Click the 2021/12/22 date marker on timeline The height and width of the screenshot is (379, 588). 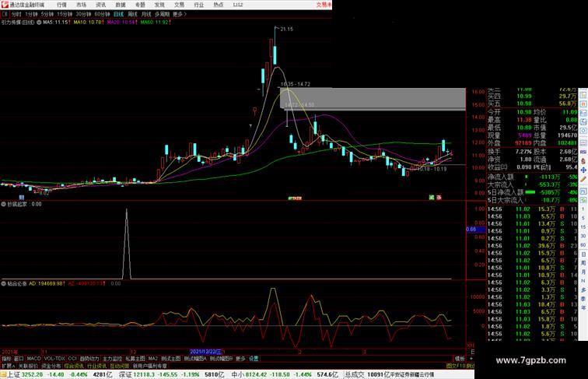click(x=206, y=352)
